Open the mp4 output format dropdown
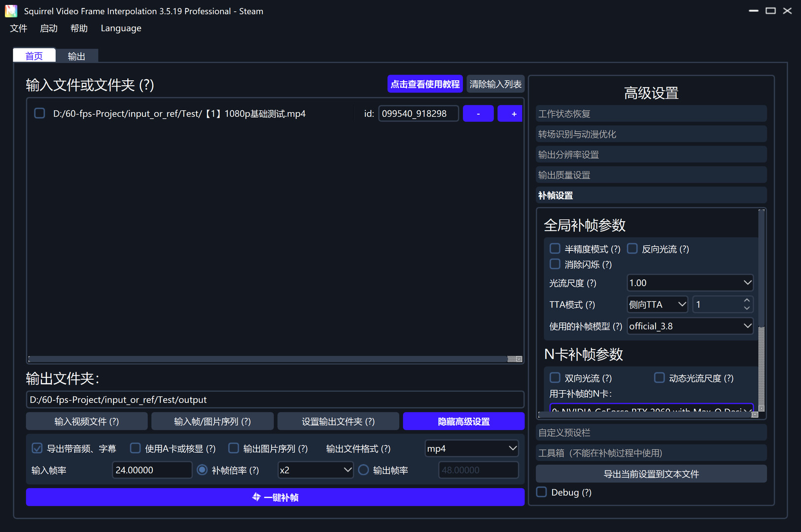Image resolution: width=801 pixels, height=532 pixels. [471, 448]
